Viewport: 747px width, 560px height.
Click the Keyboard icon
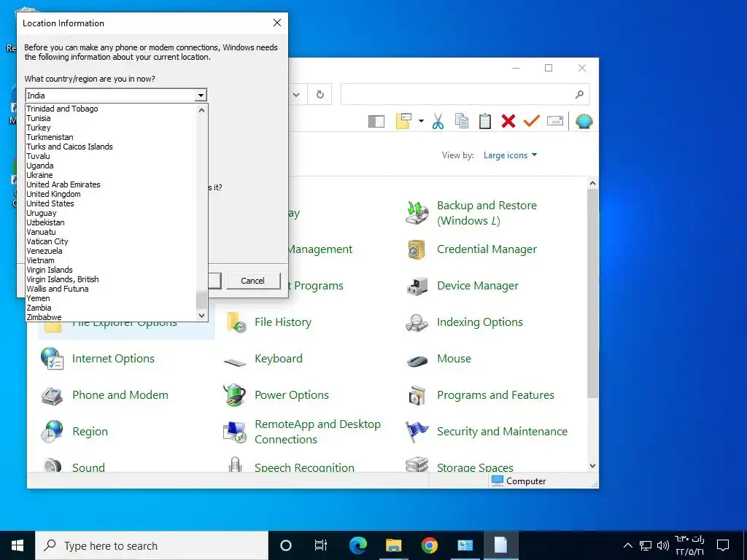pos(235,362)
